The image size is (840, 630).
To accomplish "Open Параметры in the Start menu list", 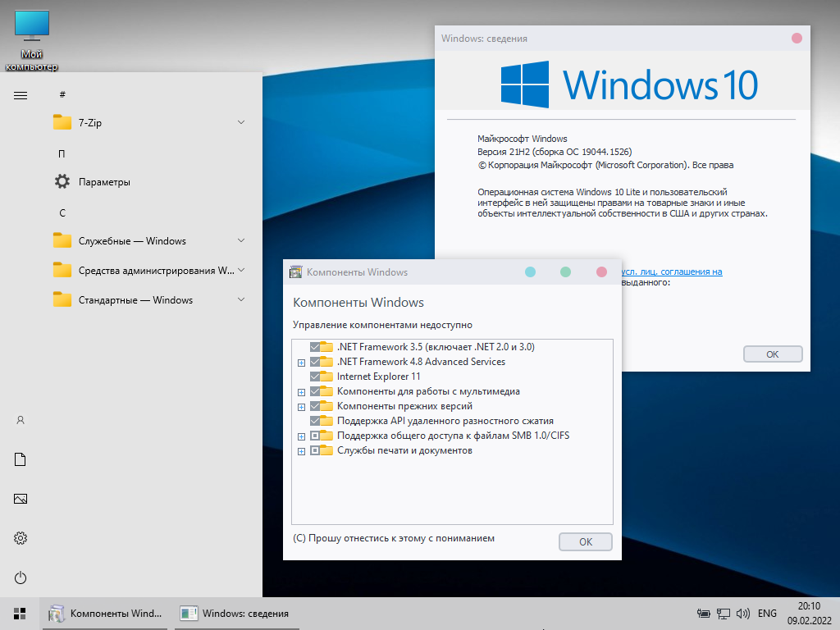I will (x=104, y=182).
